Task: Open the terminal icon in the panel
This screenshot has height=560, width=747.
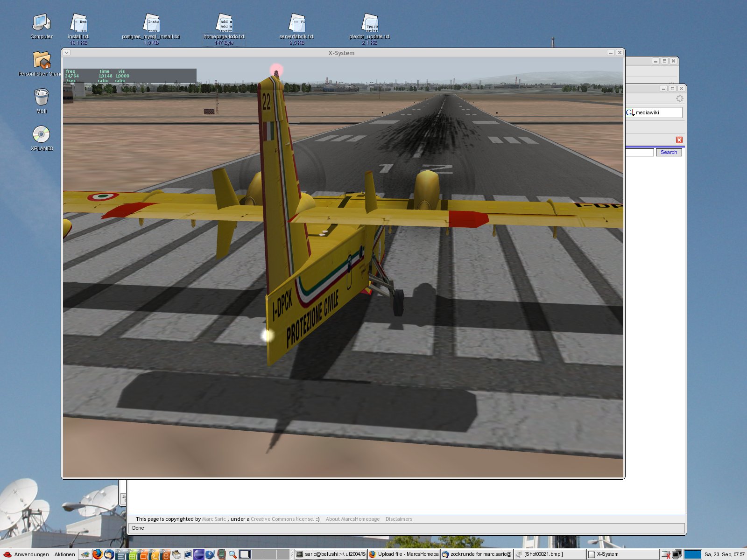Action: tap(188, 554)
